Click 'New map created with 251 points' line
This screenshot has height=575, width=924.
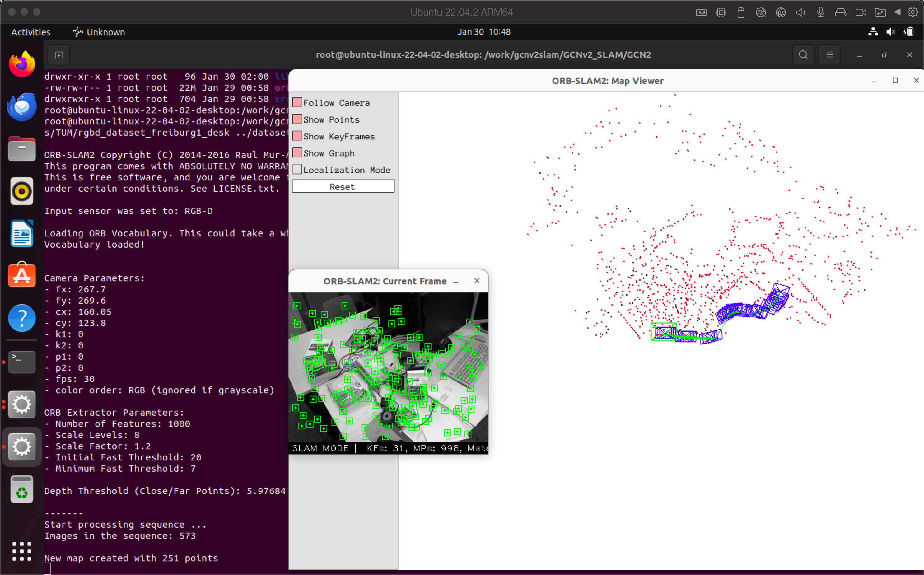click(131, 558)
